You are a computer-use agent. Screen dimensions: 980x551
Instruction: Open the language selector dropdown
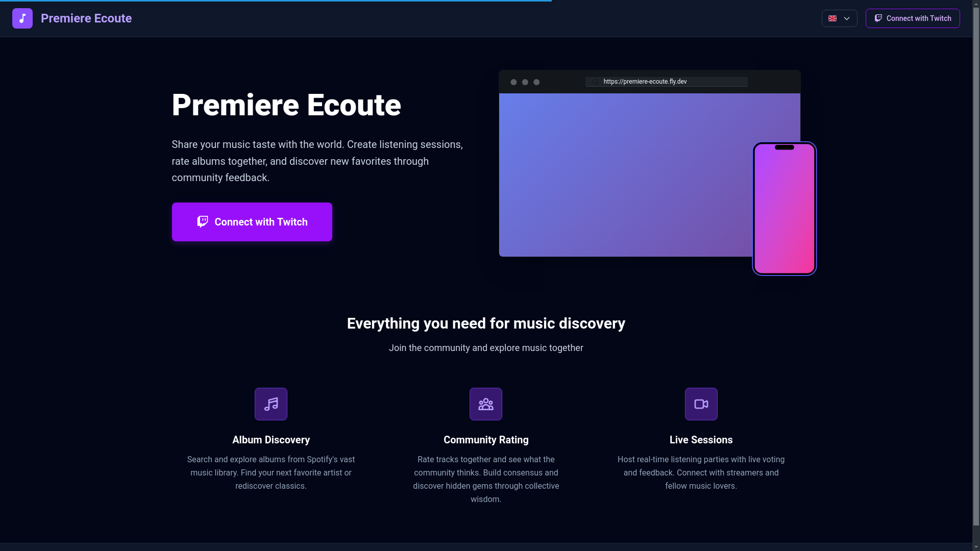pos(839,18)
